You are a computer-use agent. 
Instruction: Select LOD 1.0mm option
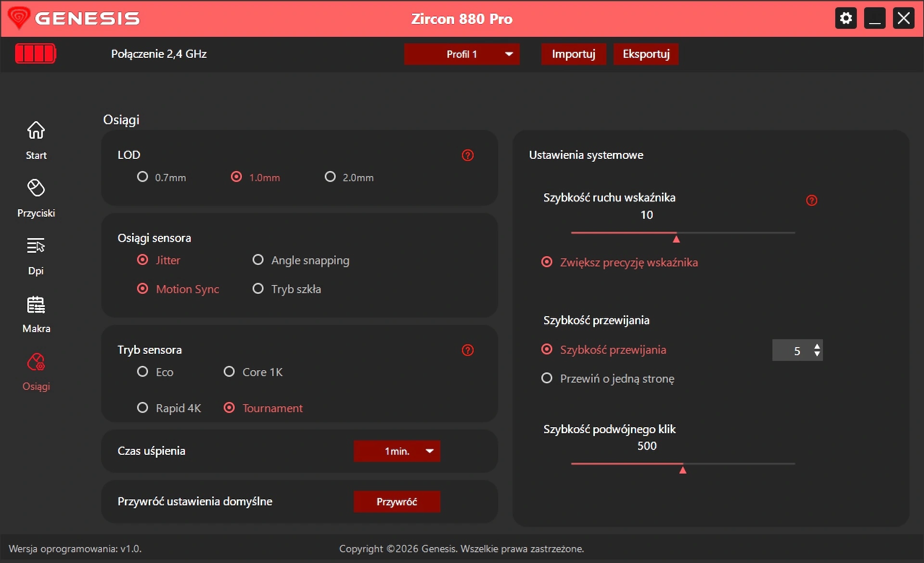(x=256, y=177)
